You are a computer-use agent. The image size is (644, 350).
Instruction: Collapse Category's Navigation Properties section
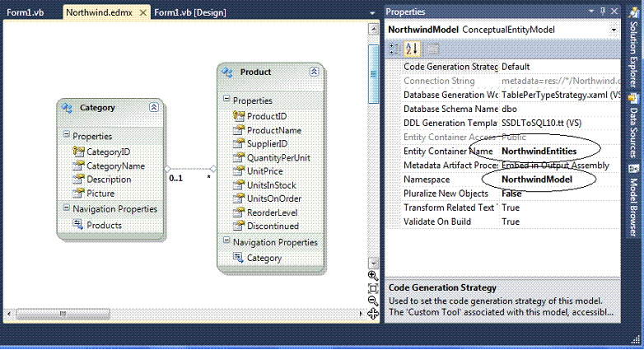[x=66, y=208]
